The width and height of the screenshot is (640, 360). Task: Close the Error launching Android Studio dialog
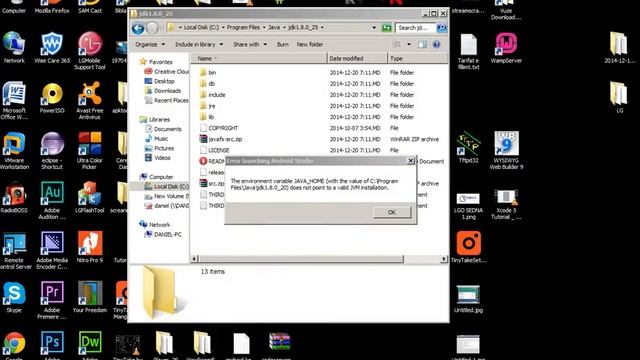[411, 161]
